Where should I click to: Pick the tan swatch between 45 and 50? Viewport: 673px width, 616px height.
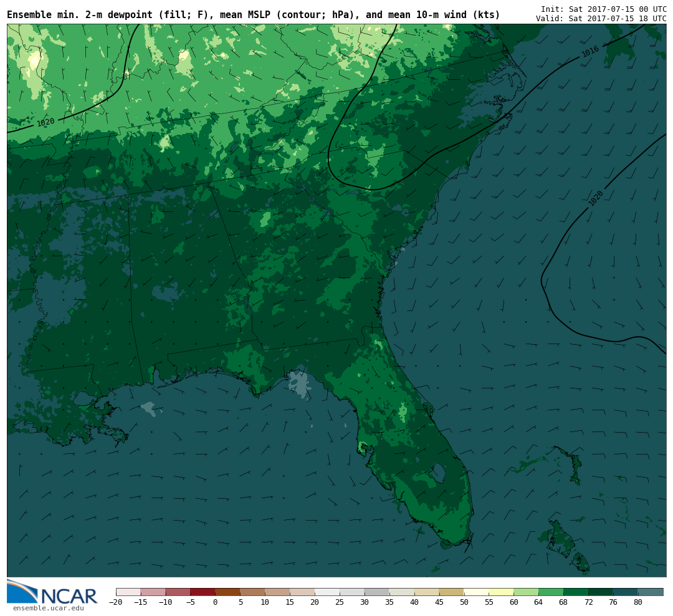coord(452,592)
